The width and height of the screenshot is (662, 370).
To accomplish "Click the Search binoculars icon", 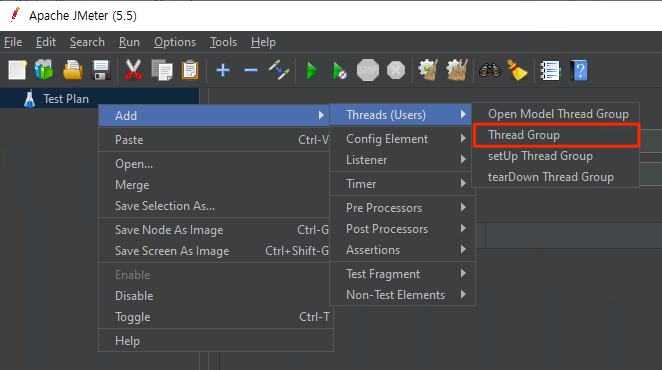I will coord(490,70).
